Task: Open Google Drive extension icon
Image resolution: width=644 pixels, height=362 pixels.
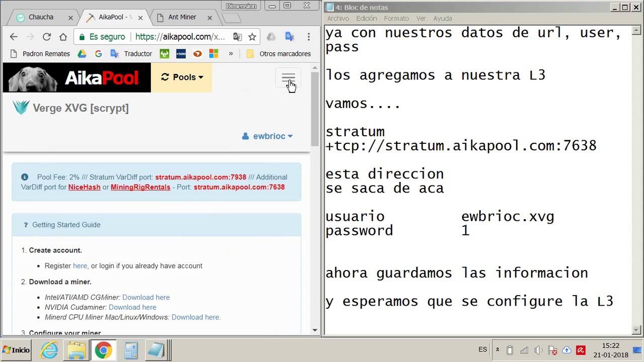Action: 271,37
